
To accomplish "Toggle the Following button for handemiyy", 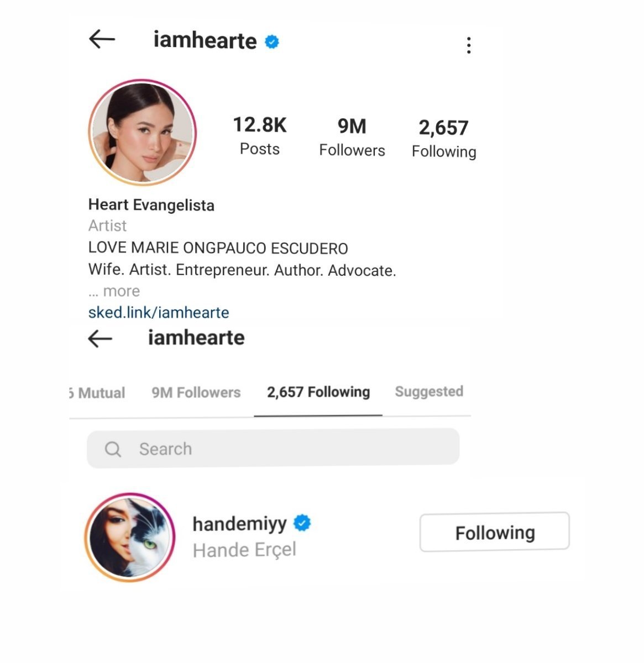I will point(495,532).
